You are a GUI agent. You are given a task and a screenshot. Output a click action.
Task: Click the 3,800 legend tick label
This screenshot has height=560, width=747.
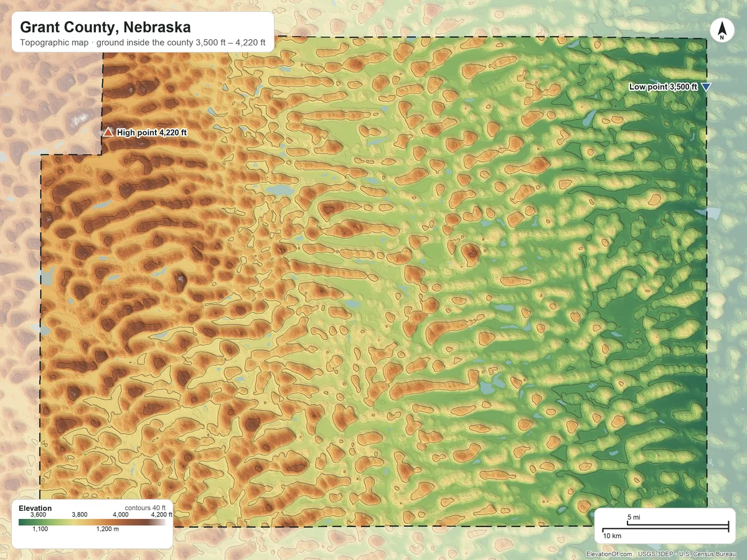pyautogui.click(x=80, y=515)
